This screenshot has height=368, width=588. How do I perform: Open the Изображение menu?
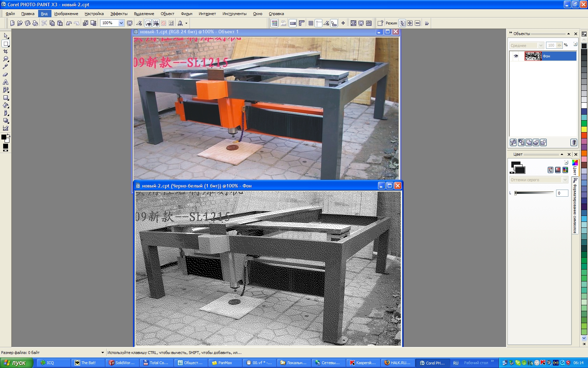pos(66,14)
